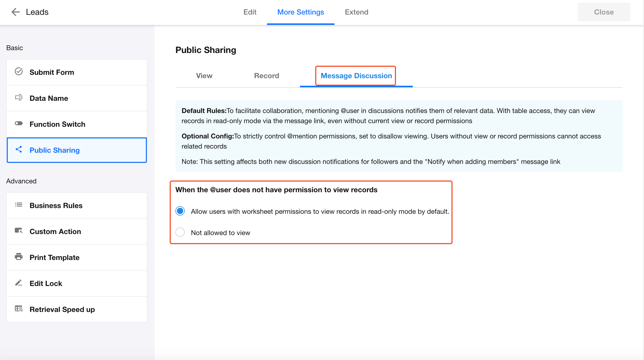
Task: Click the Retrieval Speed up table icon
Action: (x=19, y=309)
